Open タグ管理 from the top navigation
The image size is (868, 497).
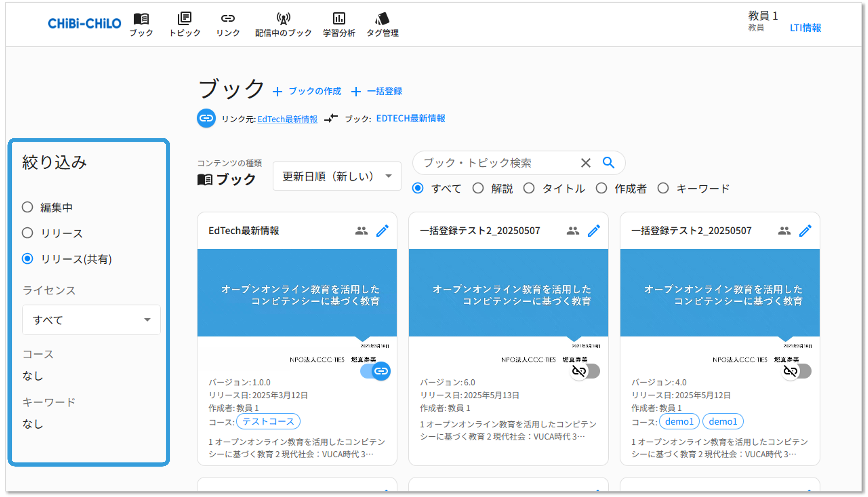click(382, 24)
